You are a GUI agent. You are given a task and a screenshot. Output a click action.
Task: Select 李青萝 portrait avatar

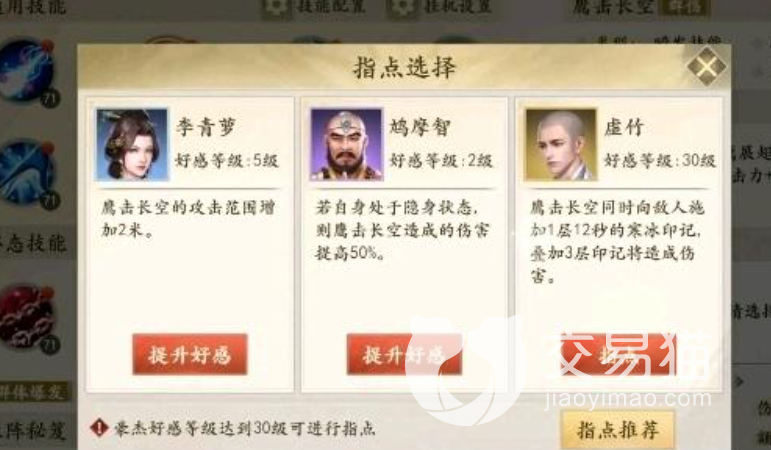[132, 144]
